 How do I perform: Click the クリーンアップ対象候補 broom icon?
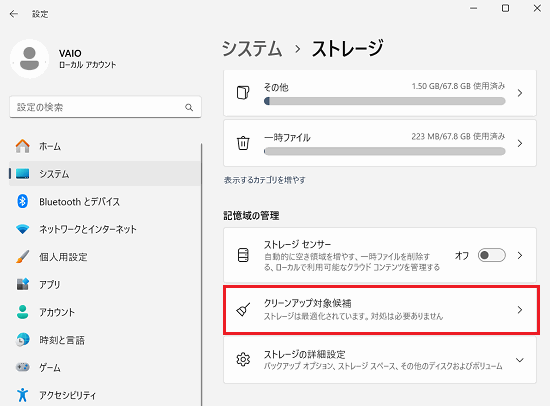click(x=243, y=310)
